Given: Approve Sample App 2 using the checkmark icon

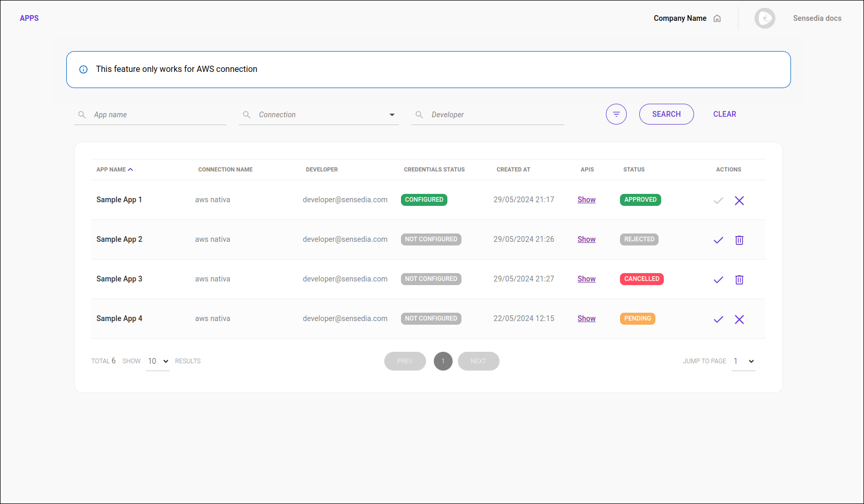Looking at the screenshot, I should coord(718,240).
